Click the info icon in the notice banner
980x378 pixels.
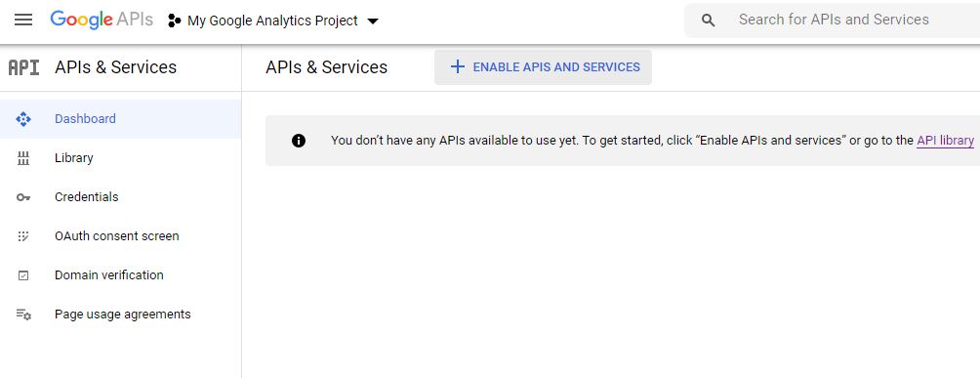[299, 141]
